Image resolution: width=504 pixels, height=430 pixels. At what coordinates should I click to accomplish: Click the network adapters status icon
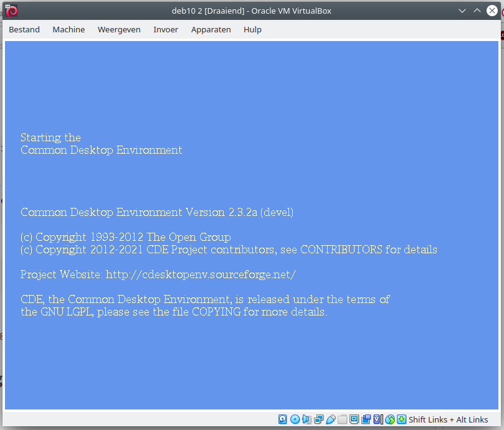point(318,419)
